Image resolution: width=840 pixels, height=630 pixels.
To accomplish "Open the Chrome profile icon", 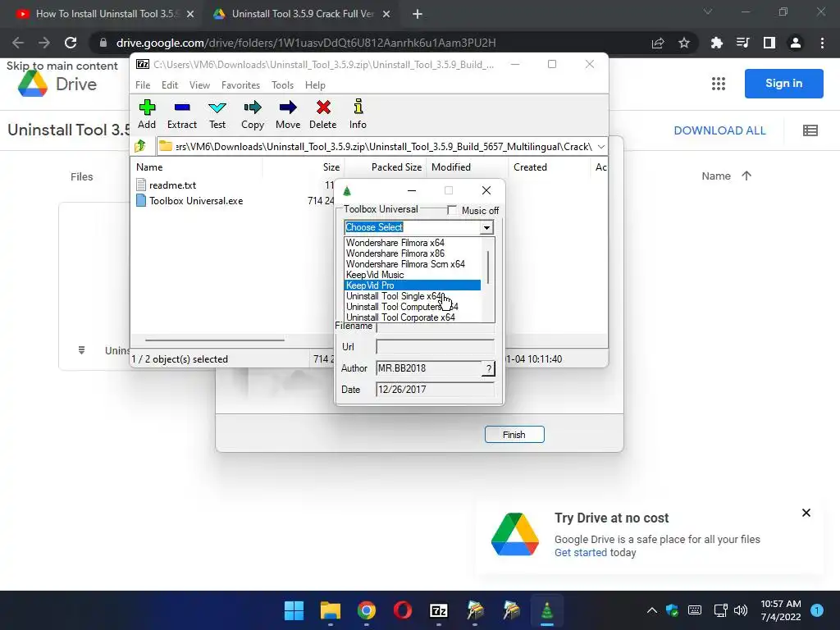I will pos(796,43).
